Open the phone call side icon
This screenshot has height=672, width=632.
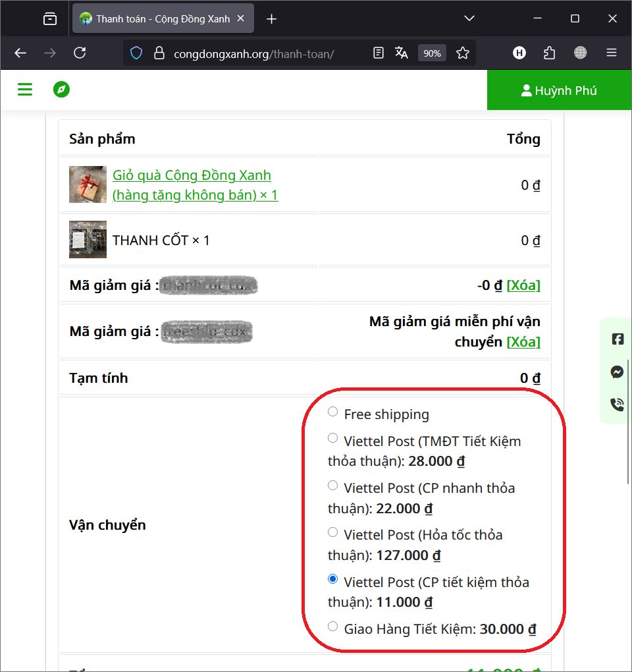pyautogui.click(x=617, y=404)
